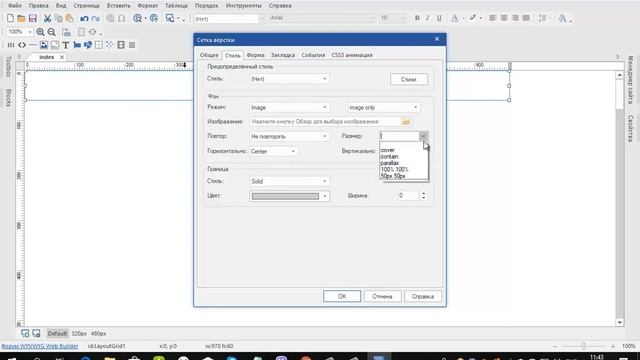Create a new file with New icon
640x360 pixels.
click(x=10, y=18)
